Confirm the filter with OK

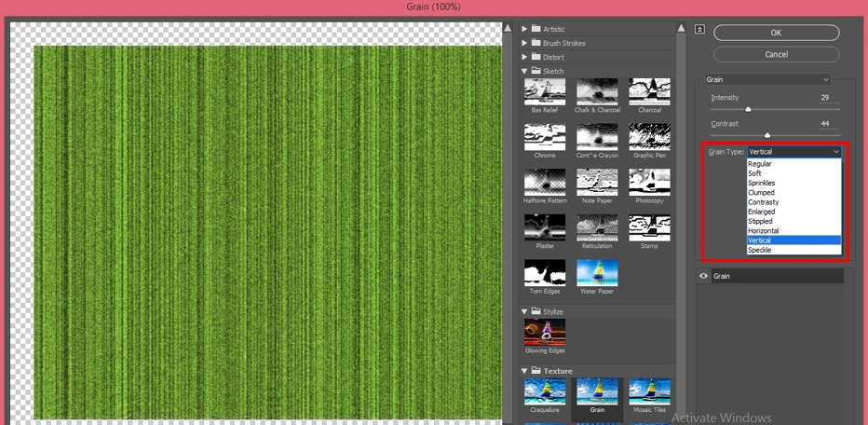coord(776,33)
